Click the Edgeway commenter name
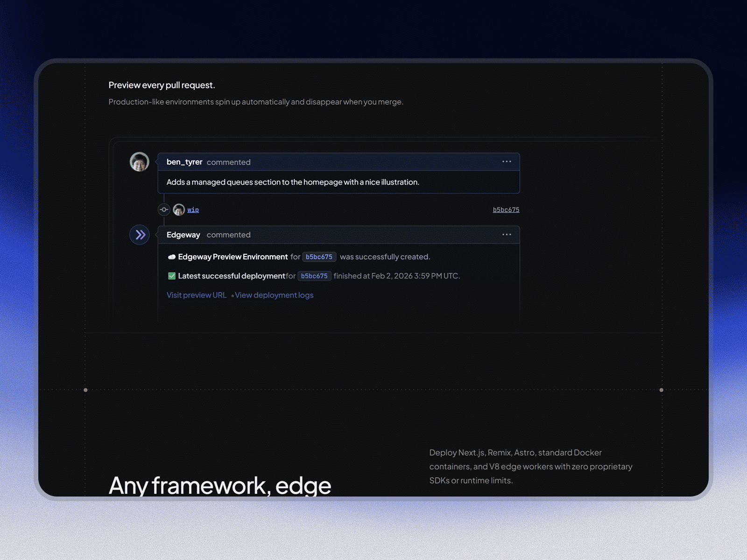Screen dimensions: 747x560 pos(183,235)
